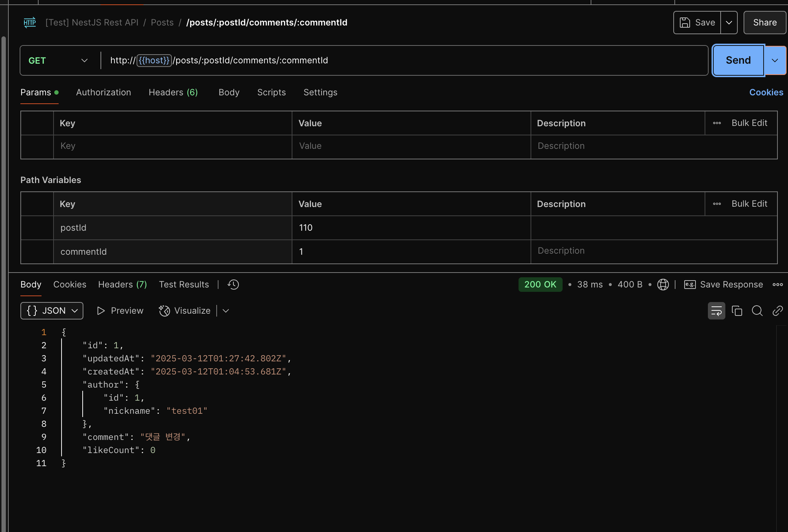Click the response history clock icon
This screenshot has height=532, width=788.
(x=233, y=285)
